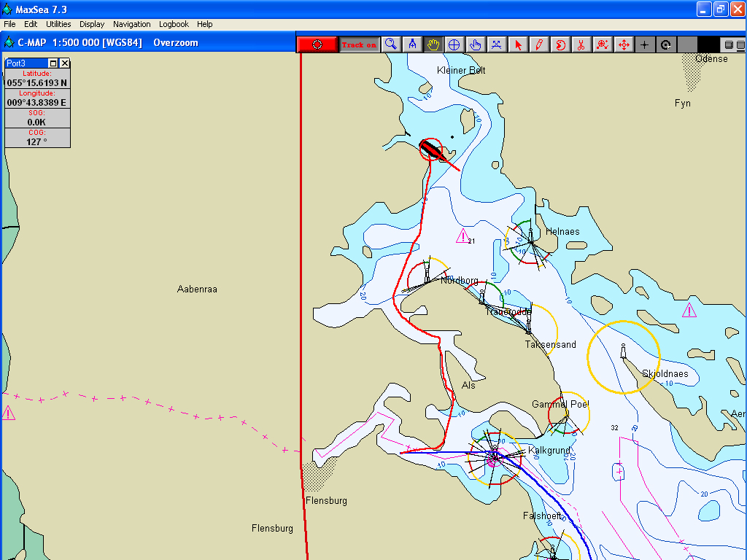Select the red scissors cut tool

point(581,44)
